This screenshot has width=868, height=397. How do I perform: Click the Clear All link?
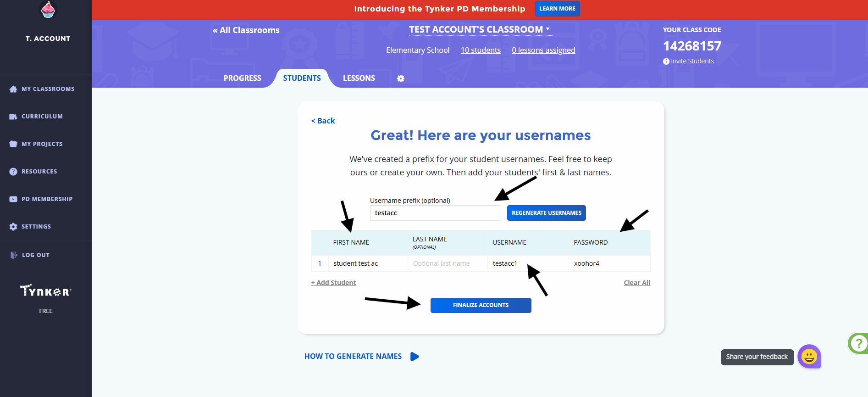coord(637,283)
